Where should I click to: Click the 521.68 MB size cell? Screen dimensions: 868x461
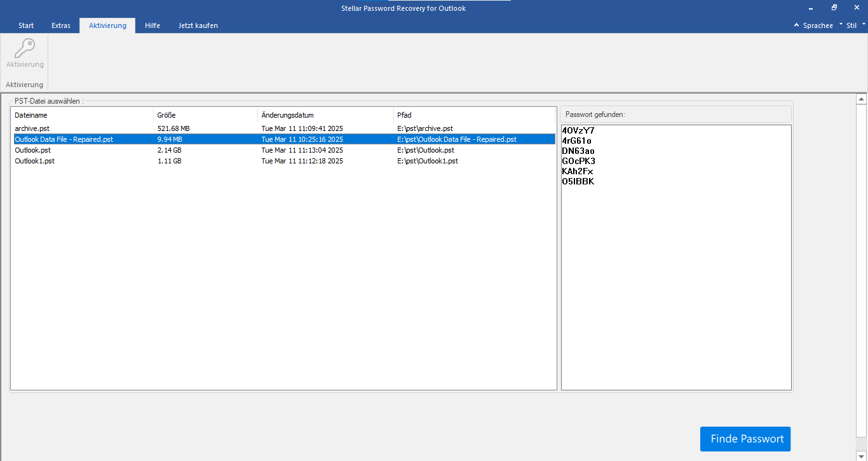(x=173, y=128)
